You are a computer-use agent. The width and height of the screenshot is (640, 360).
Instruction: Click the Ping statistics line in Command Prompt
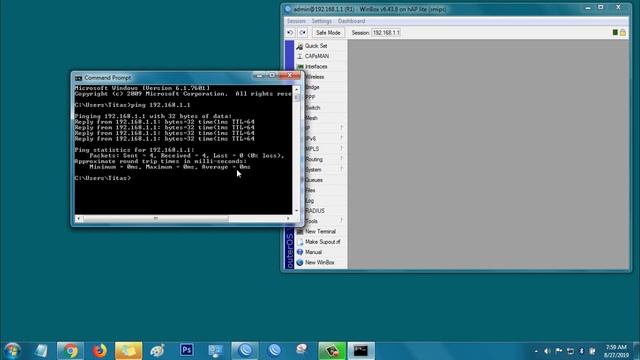coord(134,150)
